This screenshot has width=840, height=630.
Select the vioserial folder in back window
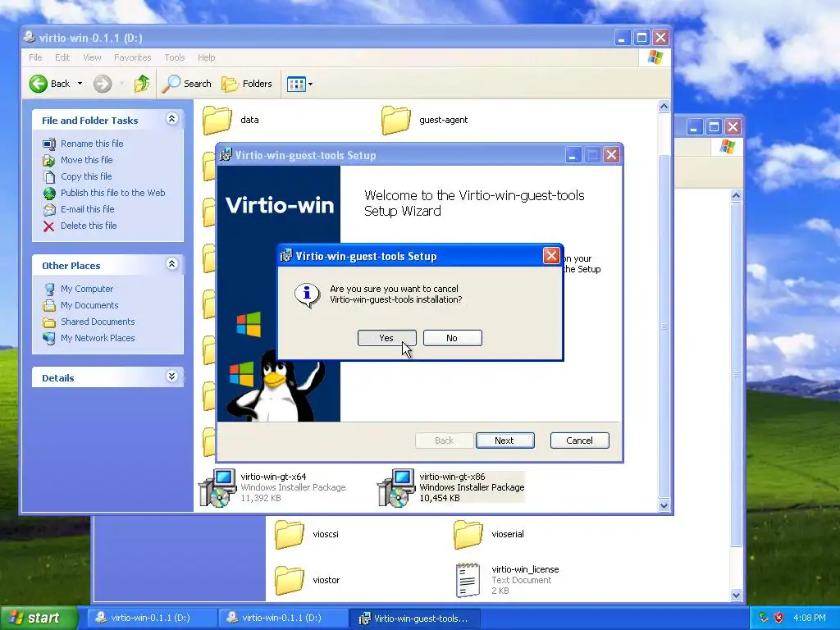[x=468, y=534]
